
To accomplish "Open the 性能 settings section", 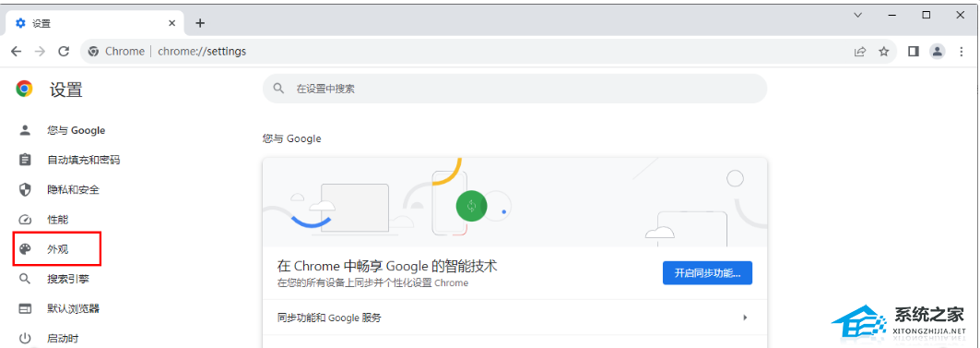I will [57, 220].
